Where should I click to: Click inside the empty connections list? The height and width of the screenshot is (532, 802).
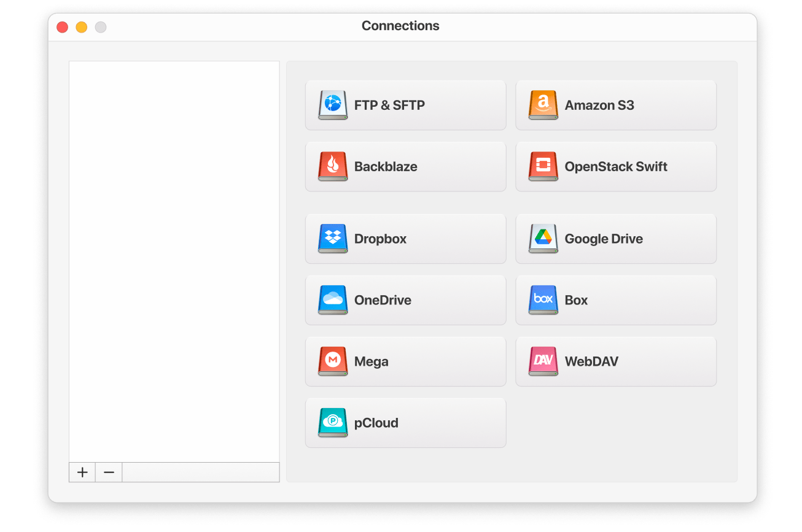tap(174, 258)
